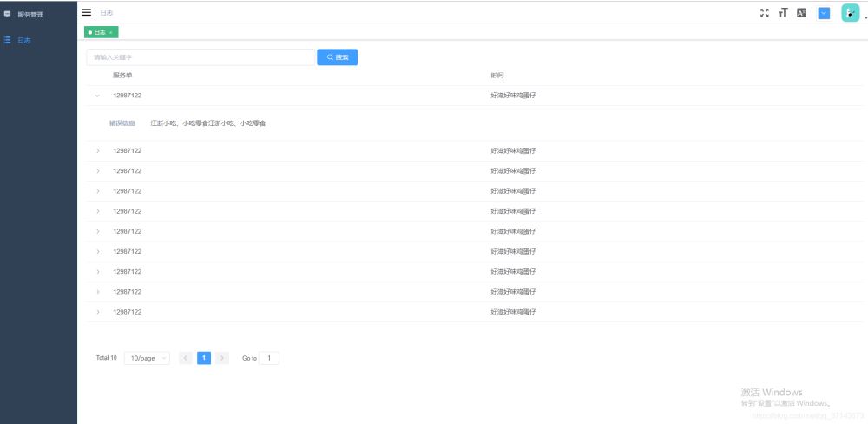Collapse the expanded first table row
Screen dimensions: 868x424
(x=97, y=95)
